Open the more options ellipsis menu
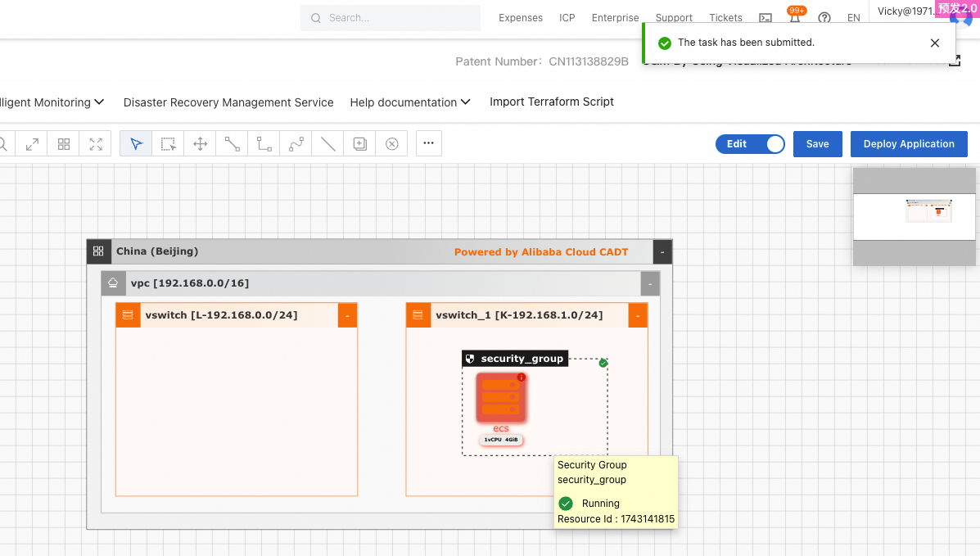This screenshot has width=980, height=556. point(428,143)
